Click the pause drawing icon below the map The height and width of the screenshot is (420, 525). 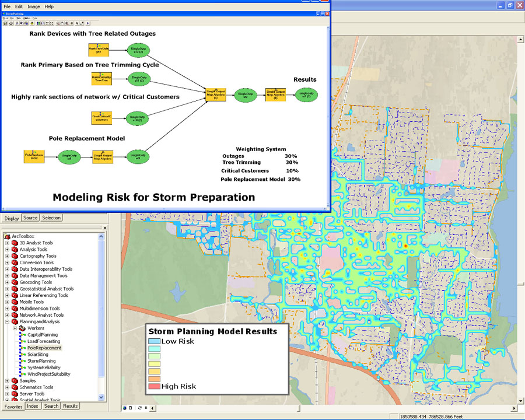[x=146, y=408]
